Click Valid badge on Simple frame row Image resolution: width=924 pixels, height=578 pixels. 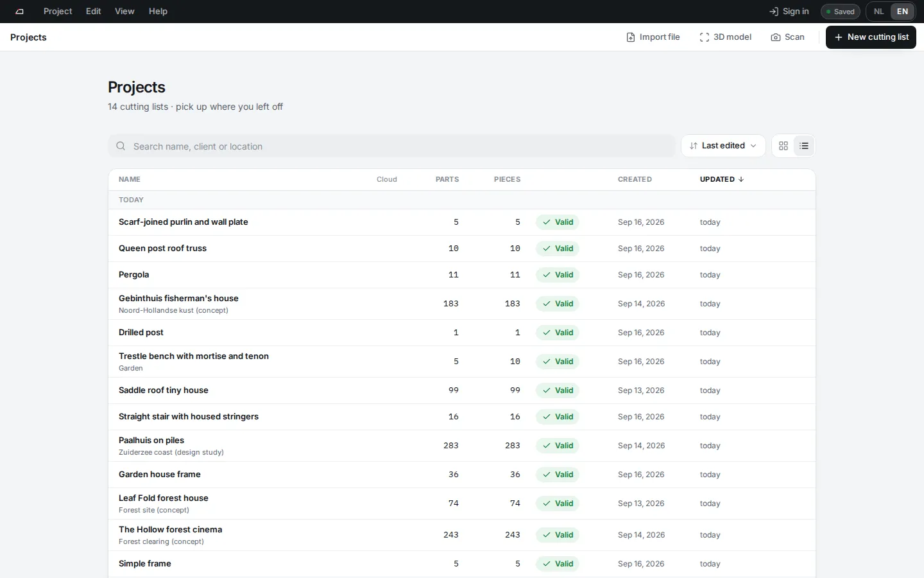point(558,564)
